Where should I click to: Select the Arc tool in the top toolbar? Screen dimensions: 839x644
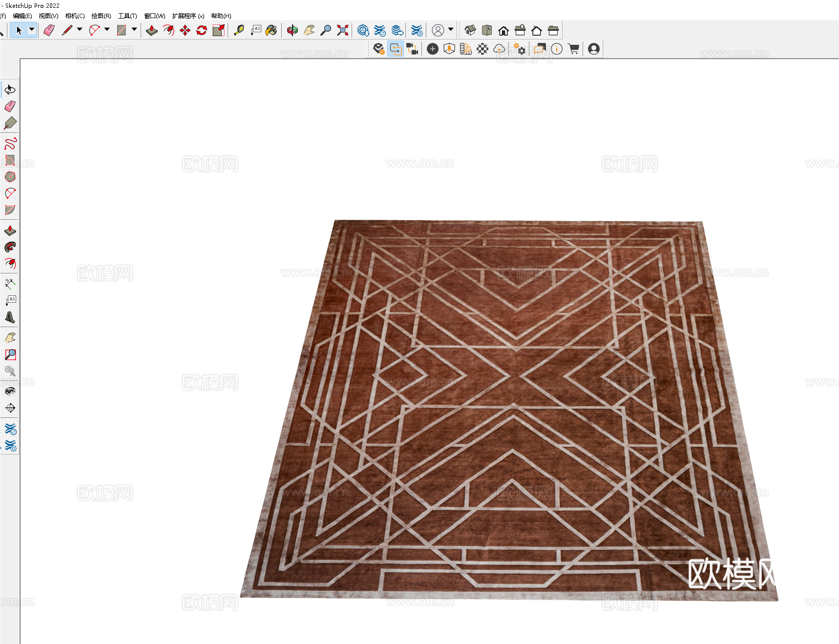click(94, 30)
